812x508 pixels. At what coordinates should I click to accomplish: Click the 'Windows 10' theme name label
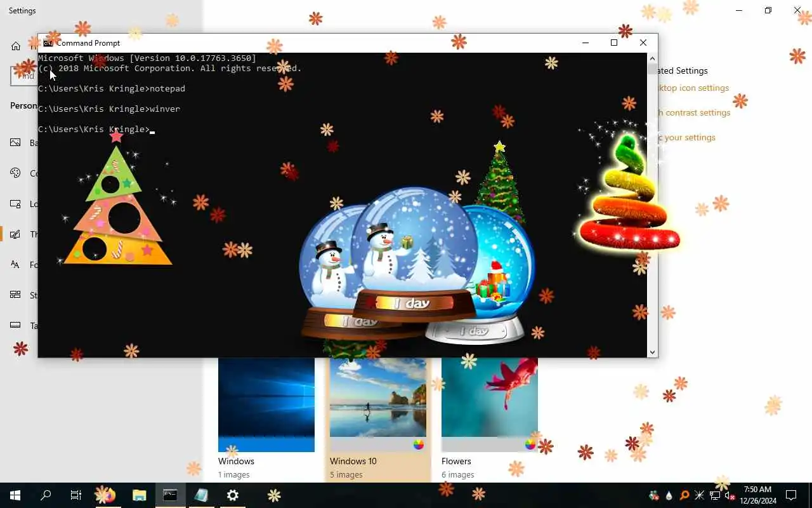pos(353,461)
